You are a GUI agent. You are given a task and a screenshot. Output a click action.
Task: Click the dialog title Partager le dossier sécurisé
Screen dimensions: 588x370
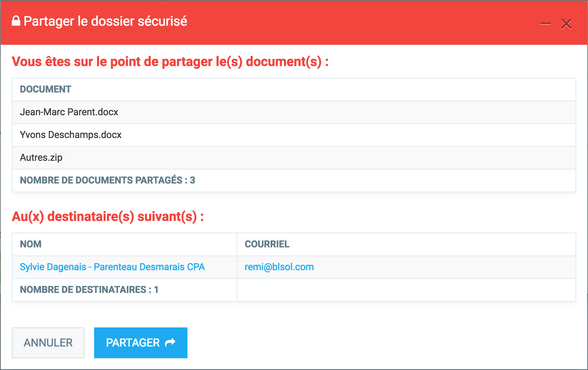(x=105, y=21)
